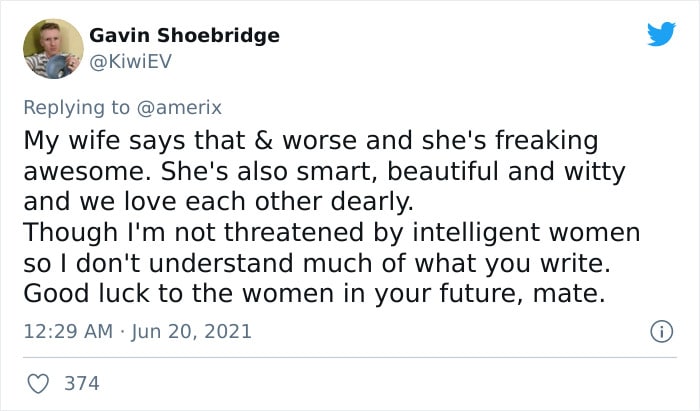Visit the @amerix mention

(179, 108)
